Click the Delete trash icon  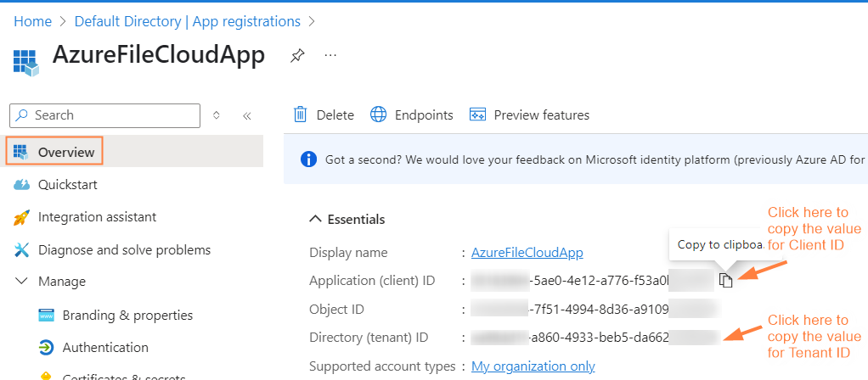(x=300, y=115)
